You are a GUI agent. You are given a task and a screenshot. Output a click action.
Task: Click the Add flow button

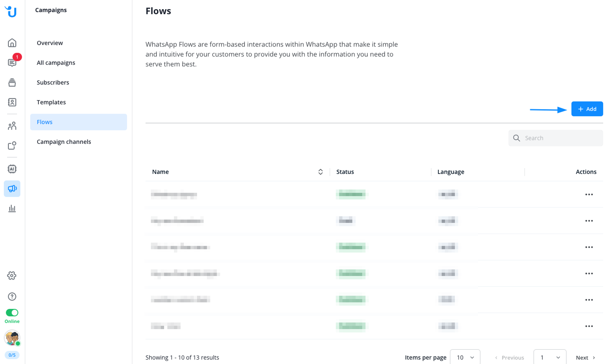587,109
